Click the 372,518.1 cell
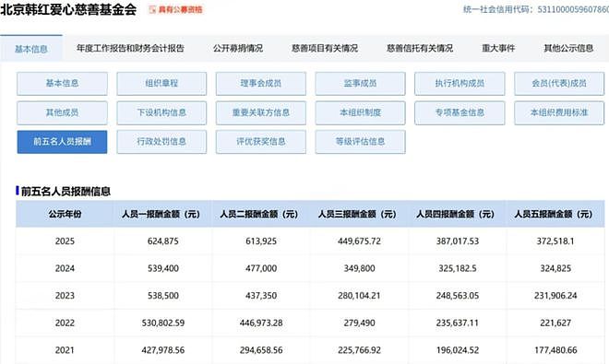The image size is (609, 364). [555, 241]
